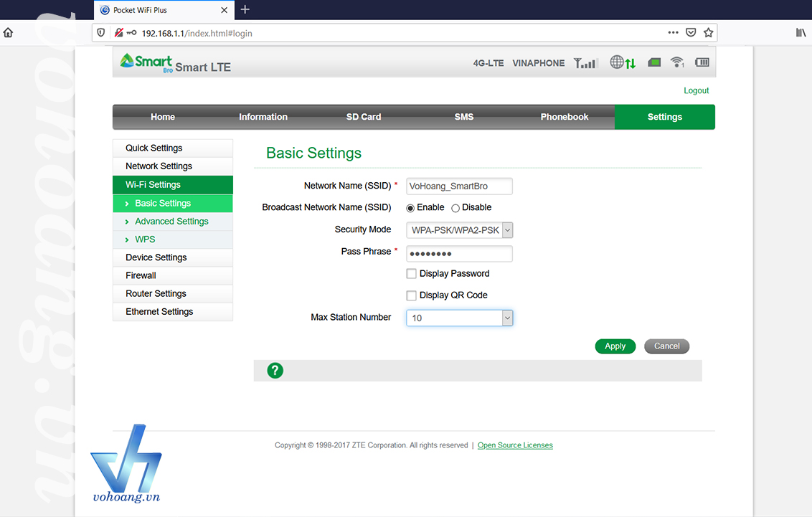Go to the Home tab
This screenshot has width=812, height=517.
click(x=163, y=117)
